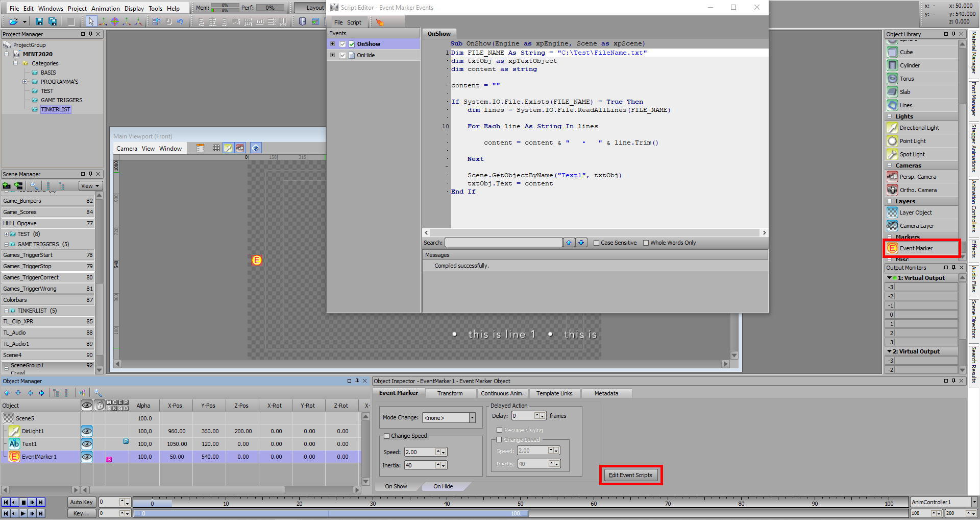Click the Script Editor horizontal scrollbar

pos(595,233)
